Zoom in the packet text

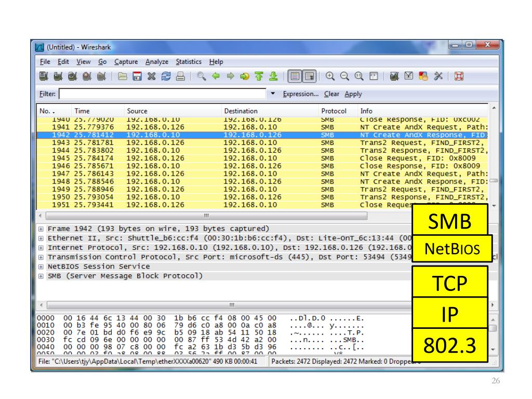pos(330,76)
